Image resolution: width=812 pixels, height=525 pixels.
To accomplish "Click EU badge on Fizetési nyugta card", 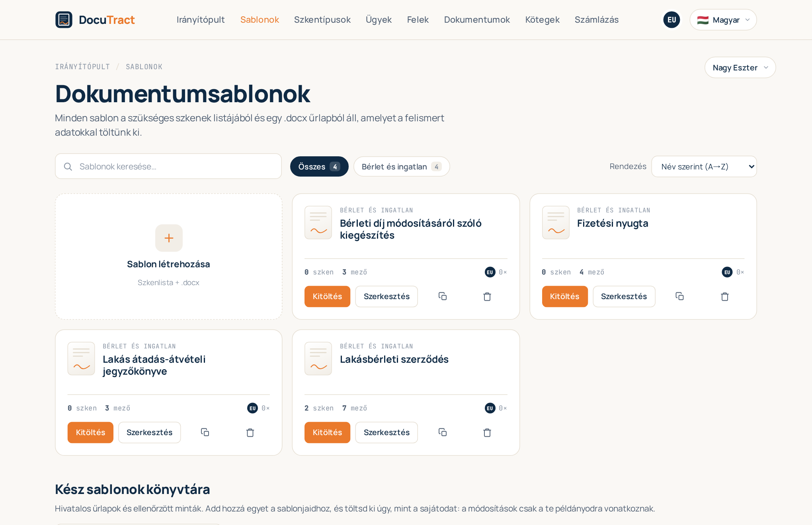I will click(x=727, y=272).
